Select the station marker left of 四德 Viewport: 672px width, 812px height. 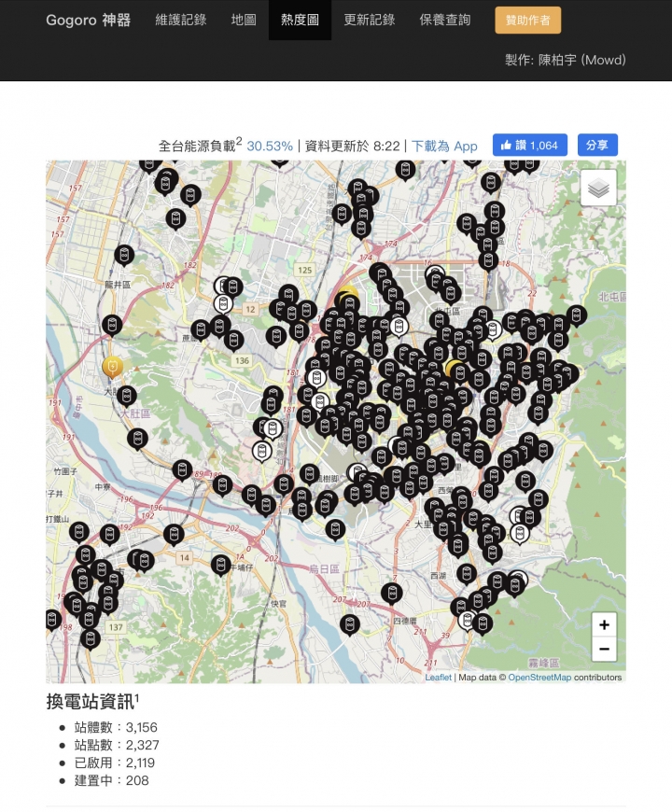(350, 624)
